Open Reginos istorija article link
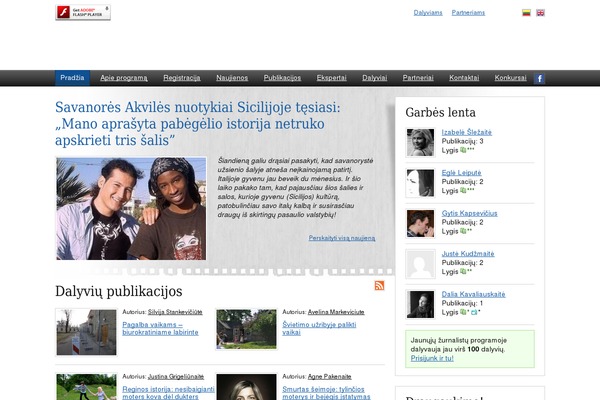600x400 pixels. click(168, 393)
